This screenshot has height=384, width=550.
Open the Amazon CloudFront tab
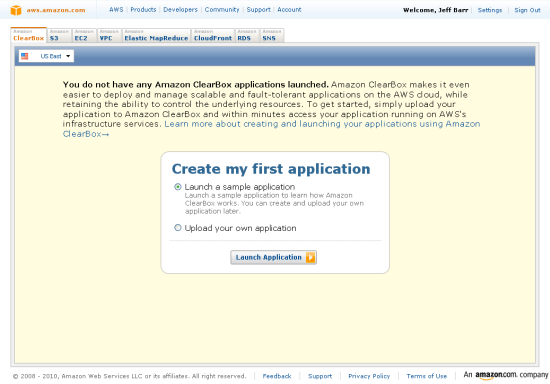click(213, 35)
